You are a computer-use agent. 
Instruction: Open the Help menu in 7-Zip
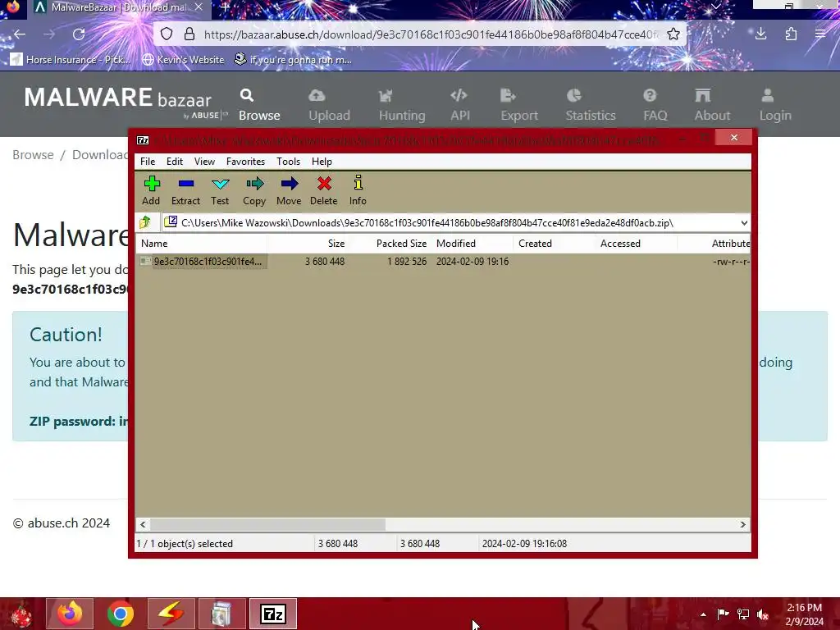[322, 162]
